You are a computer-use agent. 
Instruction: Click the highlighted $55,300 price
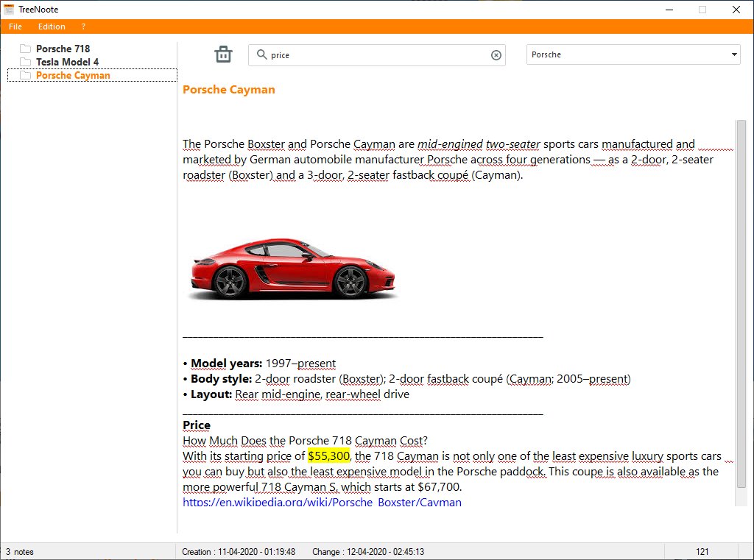click(x=329, y=456)
